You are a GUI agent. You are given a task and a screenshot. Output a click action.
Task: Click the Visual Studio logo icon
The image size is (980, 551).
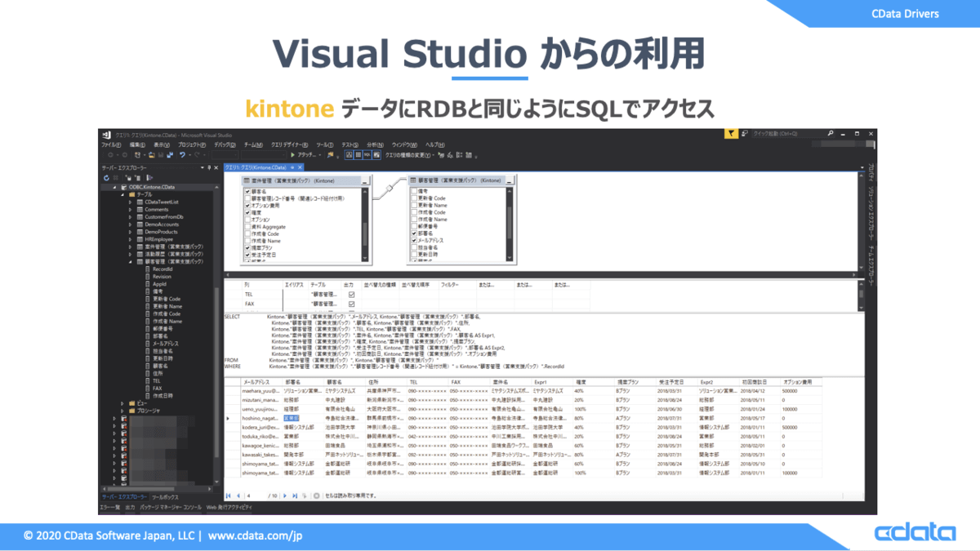(106, 135)
